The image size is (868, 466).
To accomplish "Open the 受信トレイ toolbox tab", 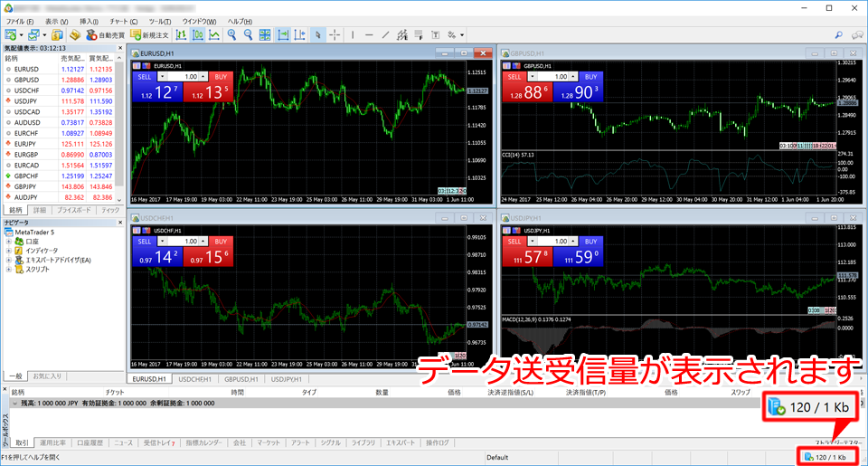I will [159, 442].
